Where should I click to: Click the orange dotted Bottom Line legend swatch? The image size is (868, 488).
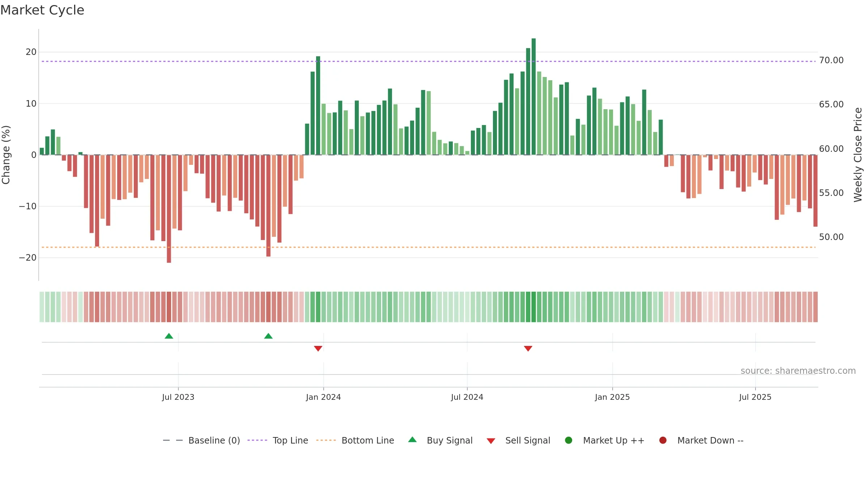click(x=326, y=440)
